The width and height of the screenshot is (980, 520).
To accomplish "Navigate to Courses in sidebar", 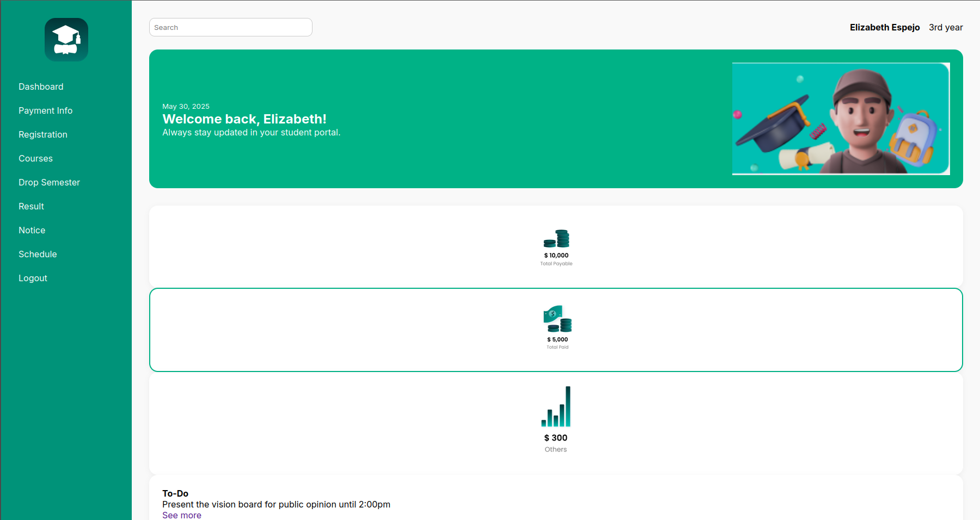I will 35,158.
